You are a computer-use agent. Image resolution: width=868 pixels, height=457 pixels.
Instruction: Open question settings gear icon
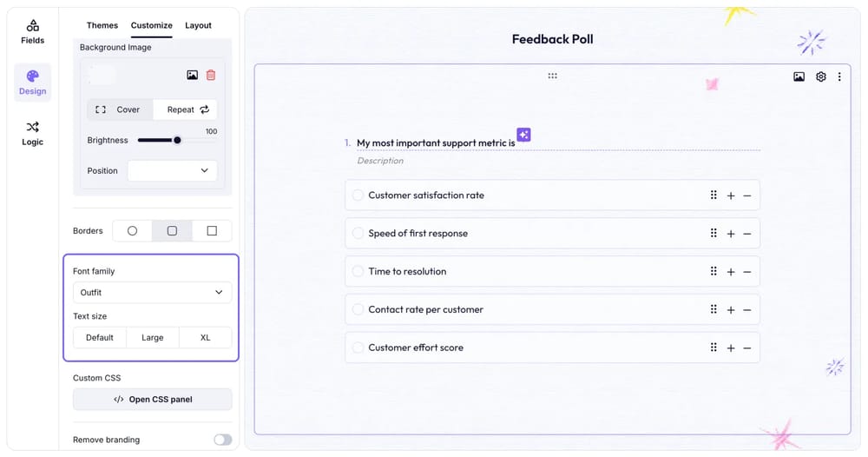point(820,76)
